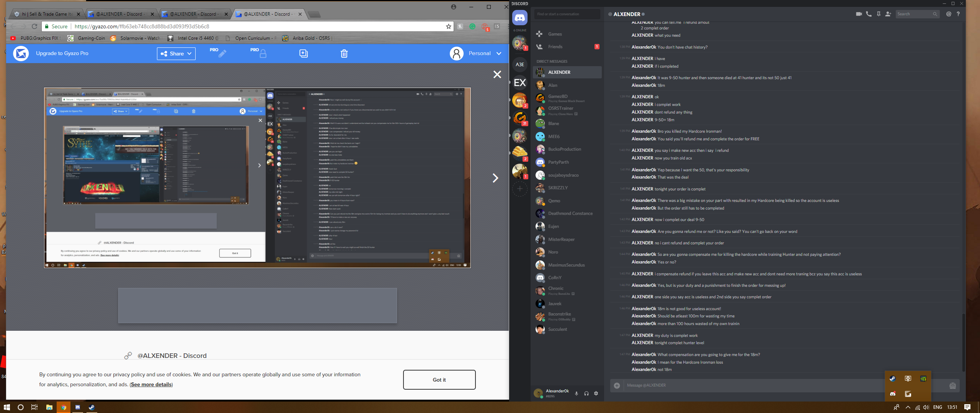Toggle Discord microphone mute
Screen dimensions: 980x413
click(x=577, y=393)
